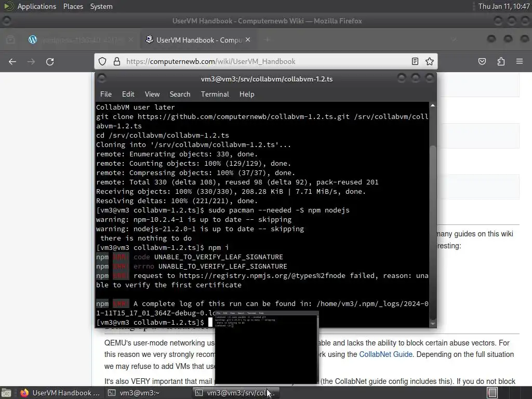The height and width of the screenshot is (399, 532).
Task: Click the terminal command prompt cursor line
Action: point(155,322)
